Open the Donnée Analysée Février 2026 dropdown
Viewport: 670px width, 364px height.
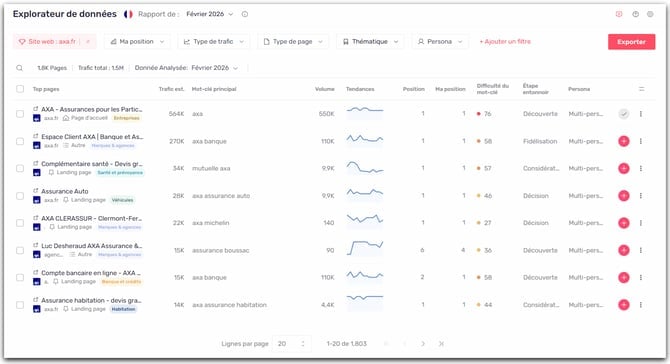(215, 68)
